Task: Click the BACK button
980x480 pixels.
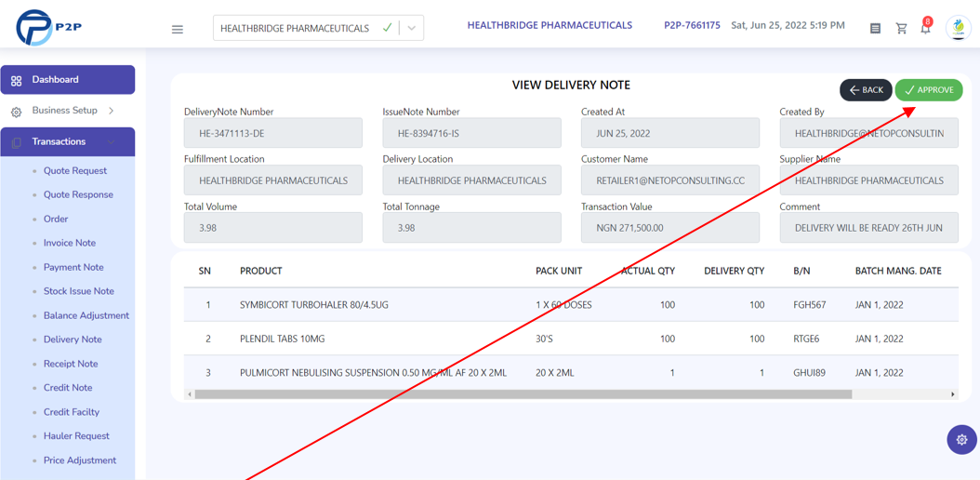Action: tap(866, 90)
